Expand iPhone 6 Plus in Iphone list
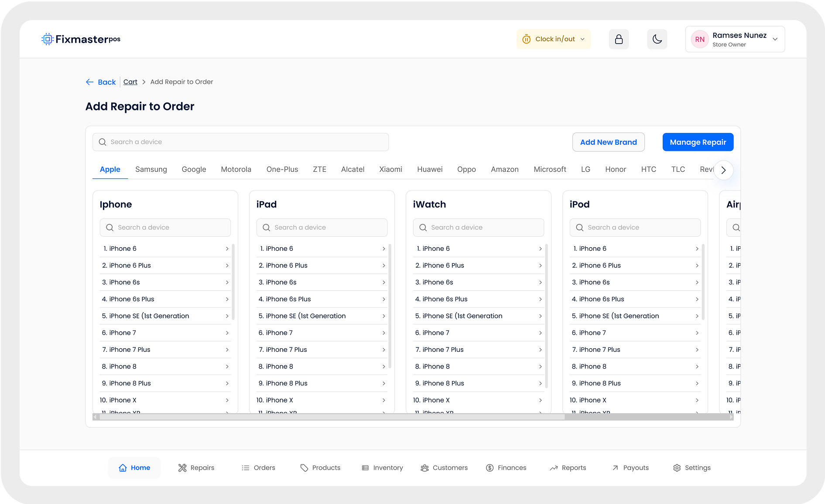The image size is (825, 504). point(165,266)
